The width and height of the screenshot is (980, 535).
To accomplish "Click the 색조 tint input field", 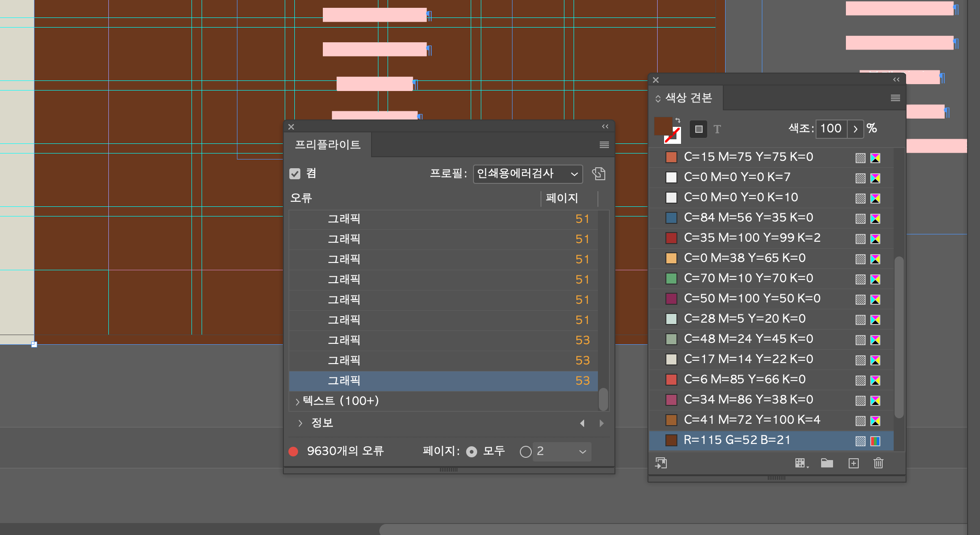I will tap(831, 128).
